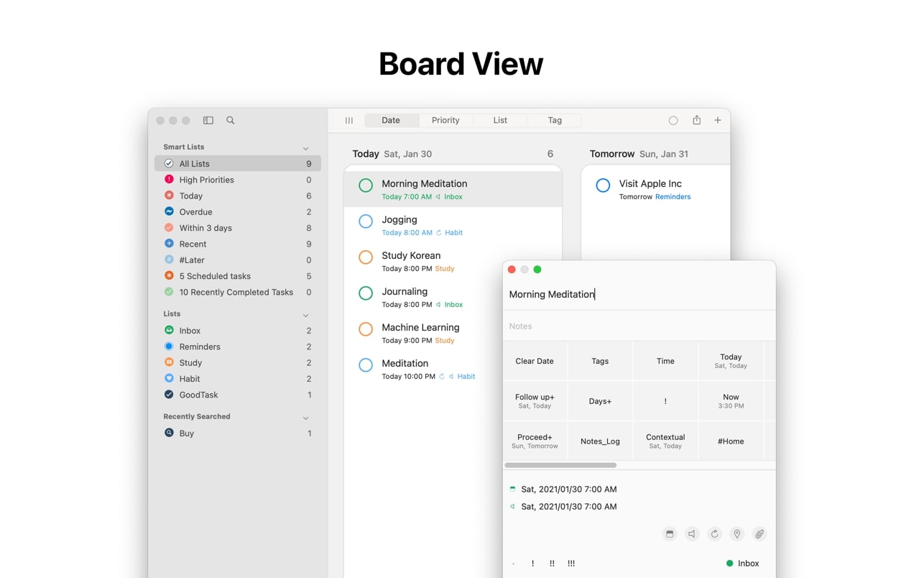
Task: Open the repeat options icon
Action: 714,534
